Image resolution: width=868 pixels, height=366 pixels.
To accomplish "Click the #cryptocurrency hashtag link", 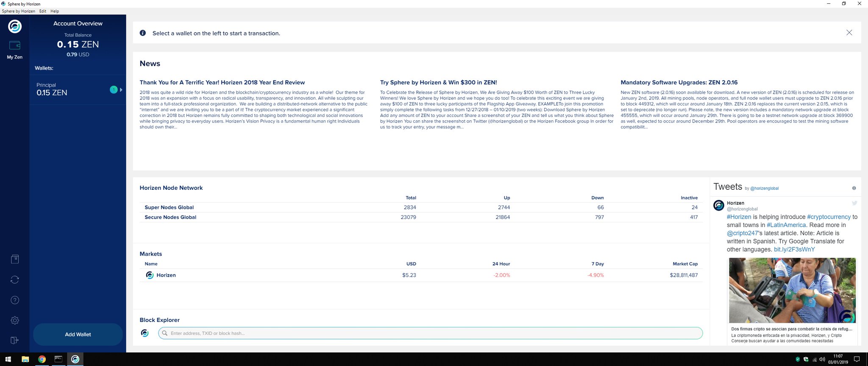I will [x=829, y=217].
